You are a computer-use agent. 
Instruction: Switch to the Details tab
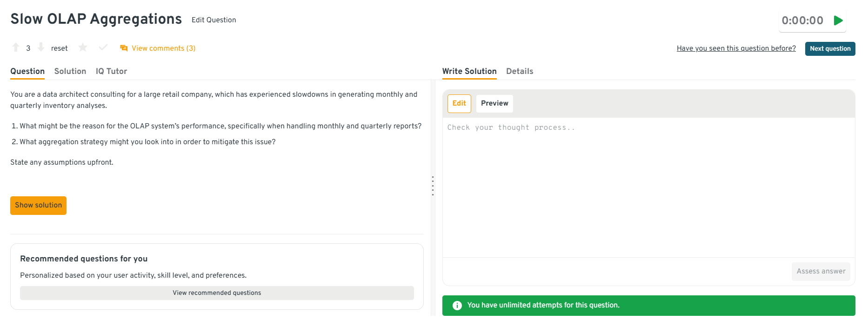click(520, 71)
